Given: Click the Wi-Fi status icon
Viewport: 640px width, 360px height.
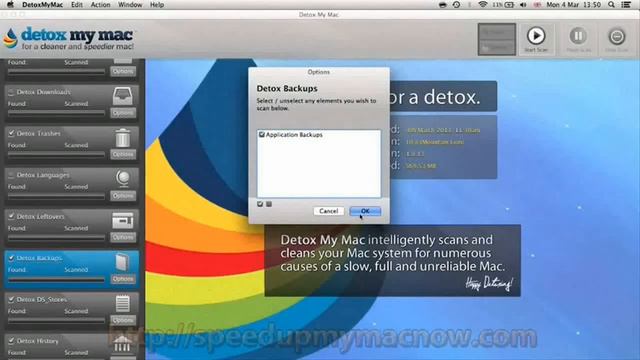Looking at the screenshot, I should 483,5.
